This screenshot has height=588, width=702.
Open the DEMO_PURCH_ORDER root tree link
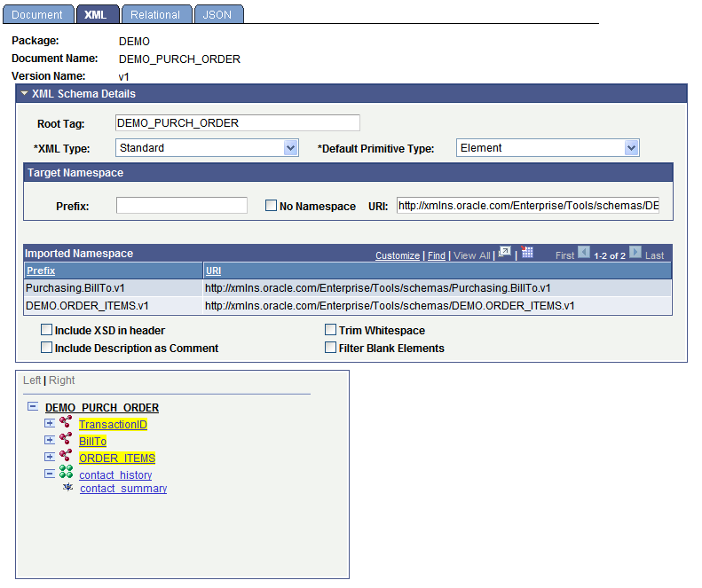[x=102, y=408]
